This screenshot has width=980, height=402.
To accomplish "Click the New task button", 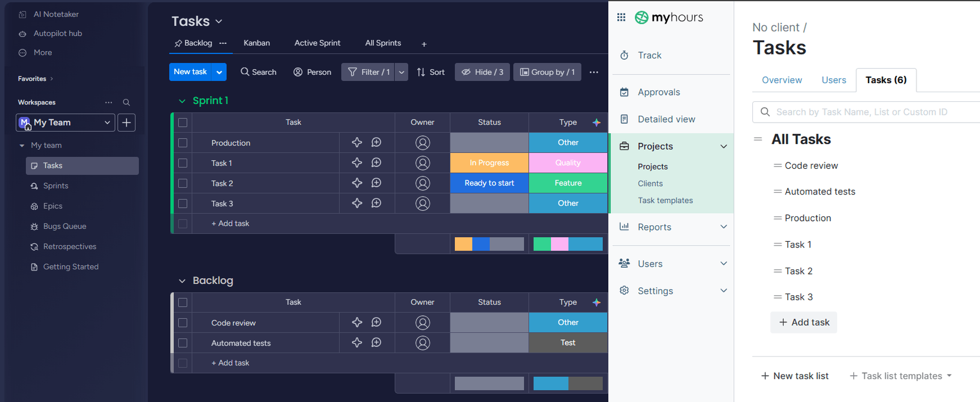I will [191, 72].
